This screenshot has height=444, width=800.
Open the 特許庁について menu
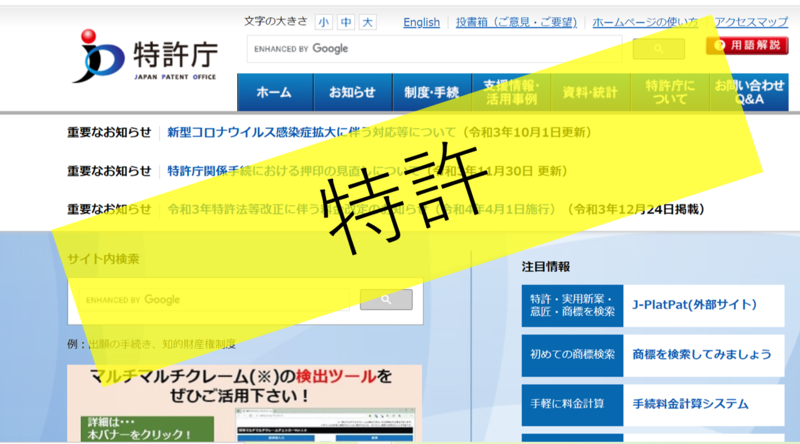(x=667, y=92)
